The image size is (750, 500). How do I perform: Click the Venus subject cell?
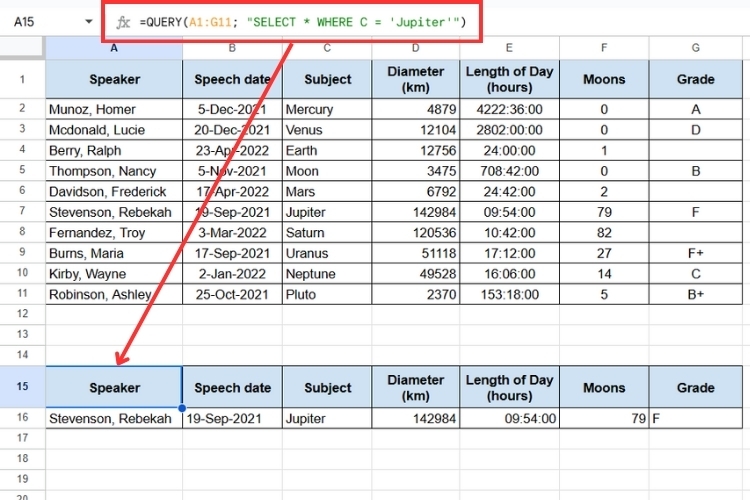(327, 130)
